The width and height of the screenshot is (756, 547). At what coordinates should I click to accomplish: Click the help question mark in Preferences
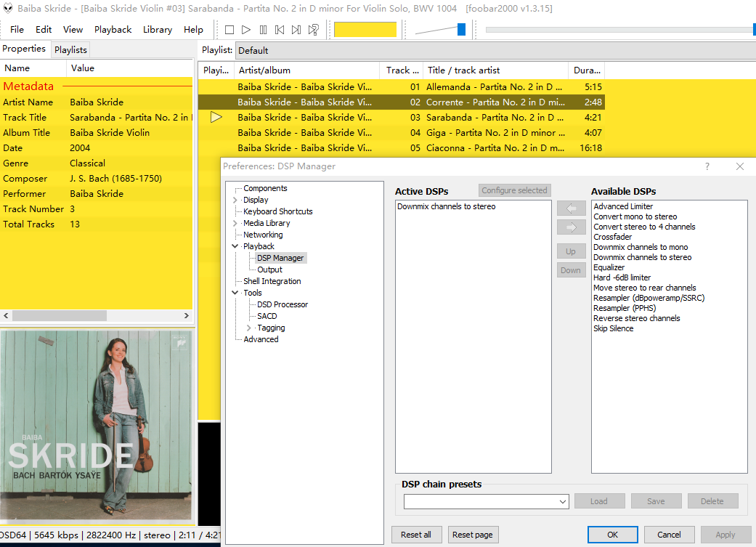tap(707, 166)
